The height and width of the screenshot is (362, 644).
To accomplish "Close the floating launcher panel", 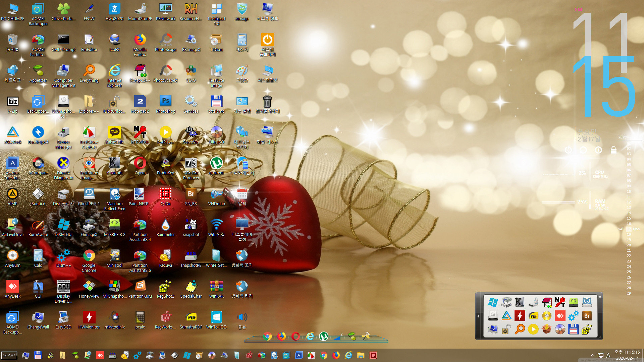I will coord(600,297).
